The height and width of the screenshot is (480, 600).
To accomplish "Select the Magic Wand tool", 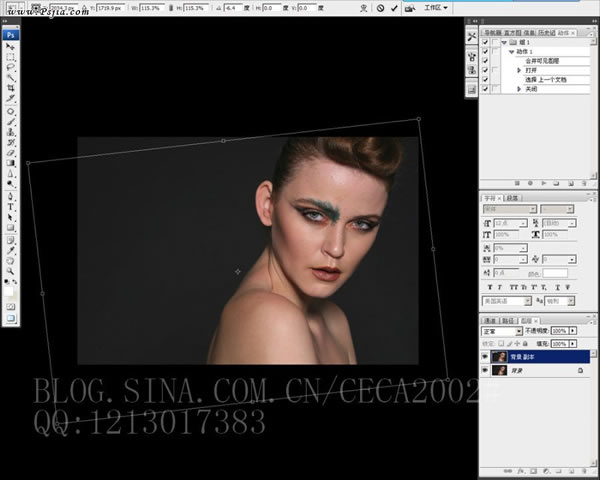I will 10,78.
